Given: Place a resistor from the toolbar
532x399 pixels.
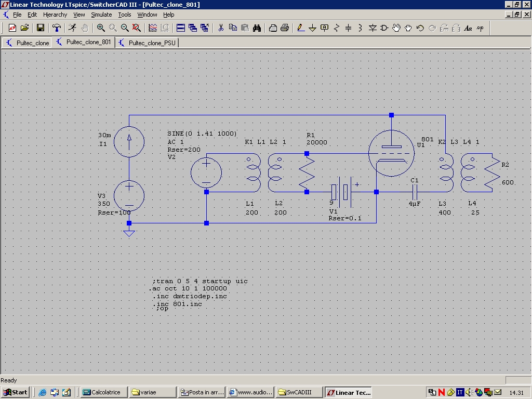Looking at the screenshot, I should coord(337,28).
